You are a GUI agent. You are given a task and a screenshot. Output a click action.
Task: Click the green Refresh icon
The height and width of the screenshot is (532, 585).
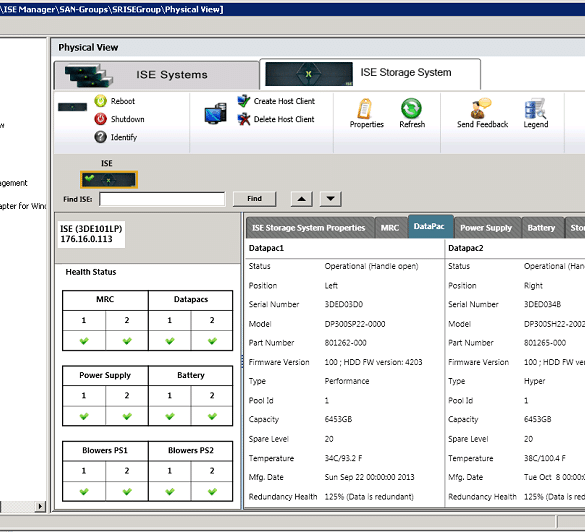tap(411, 109)
